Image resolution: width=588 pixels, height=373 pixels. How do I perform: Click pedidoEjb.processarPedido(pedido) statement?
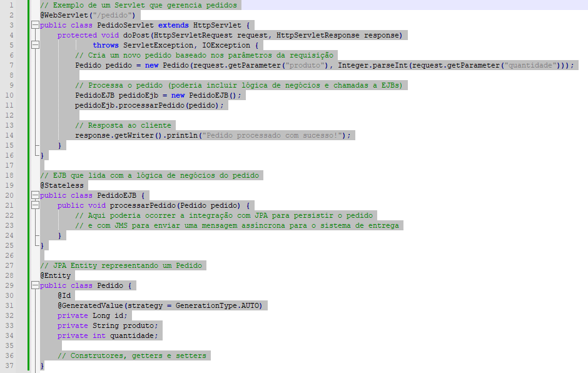point(149,105)
